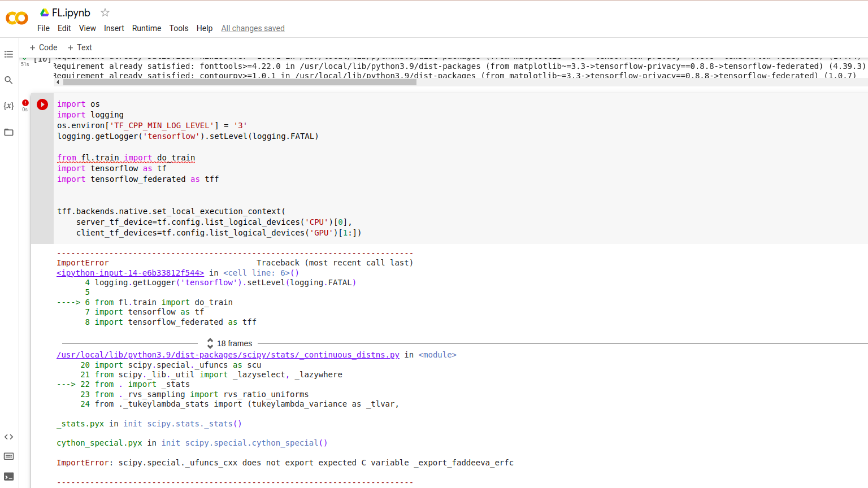Screen dimensions: 868x488
Task: Run the import code cell
Action: point(42,104)
